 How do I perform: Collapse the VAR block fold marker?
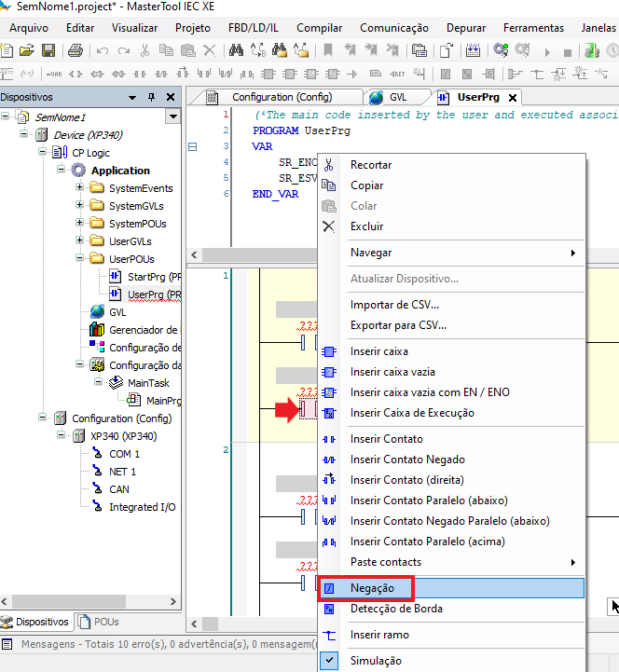(193, 146)
